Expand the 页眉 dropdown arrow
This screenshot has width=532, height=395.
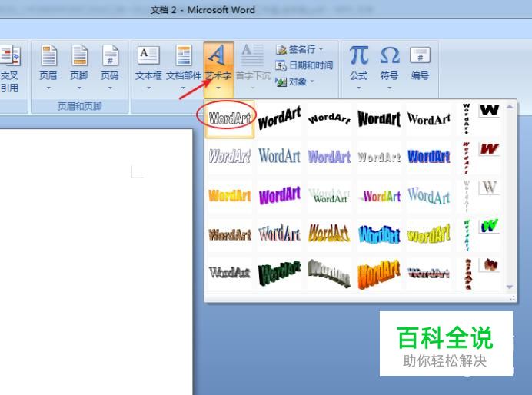pos(48,88)
